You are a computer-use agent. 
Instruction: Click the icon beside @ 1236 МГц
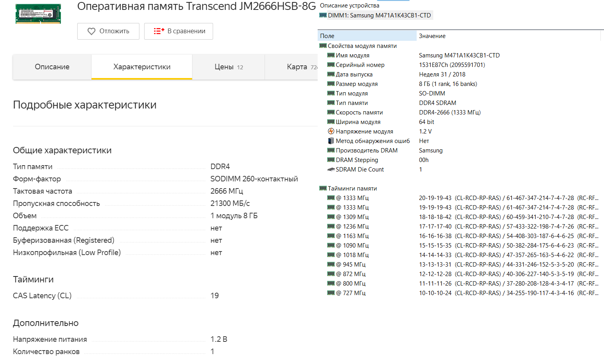pyautogui.click(x=331, y=226)
